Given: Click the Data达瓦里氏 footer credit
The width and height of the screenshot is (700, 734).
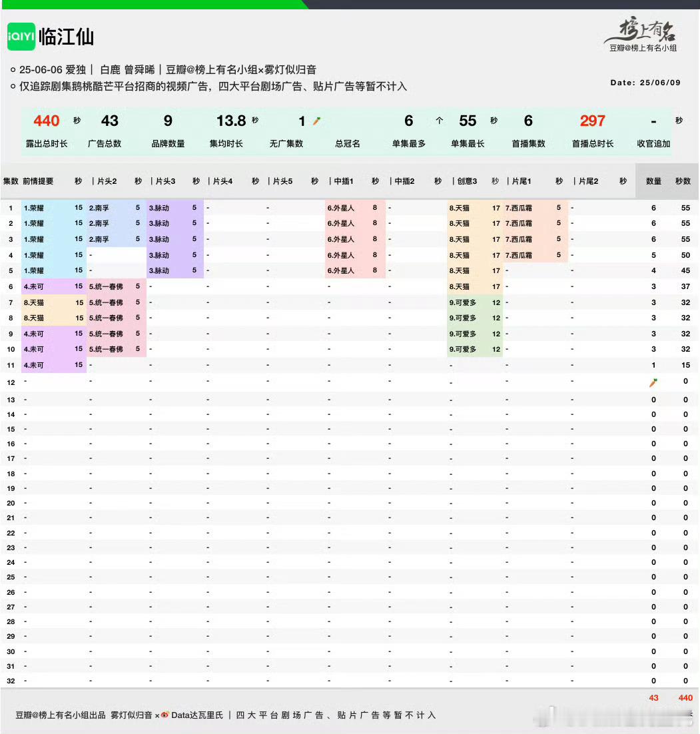Looking at the screenshot, I should [197, 715].
